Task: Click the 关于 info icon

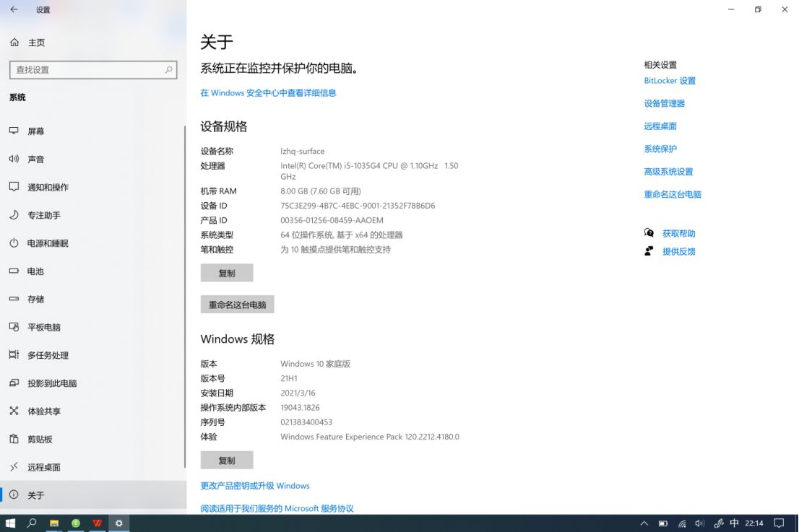Action: 14,495
